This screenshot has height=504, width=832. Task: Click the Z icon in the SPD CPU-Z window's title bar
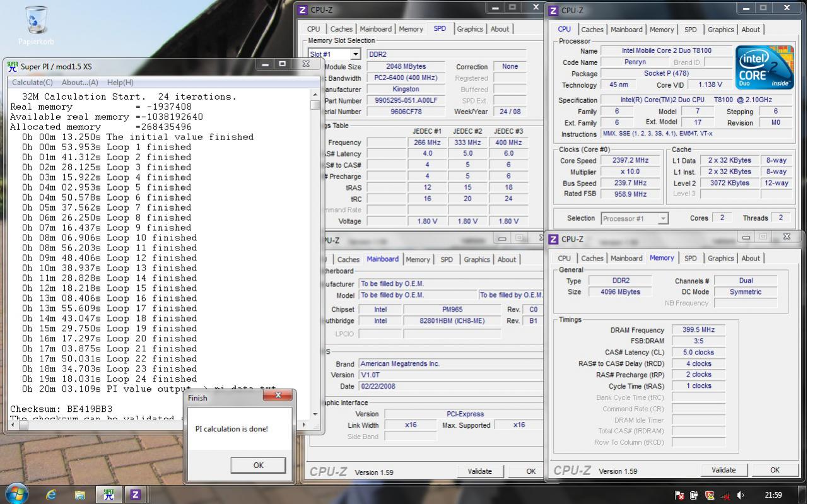point(303,10)
